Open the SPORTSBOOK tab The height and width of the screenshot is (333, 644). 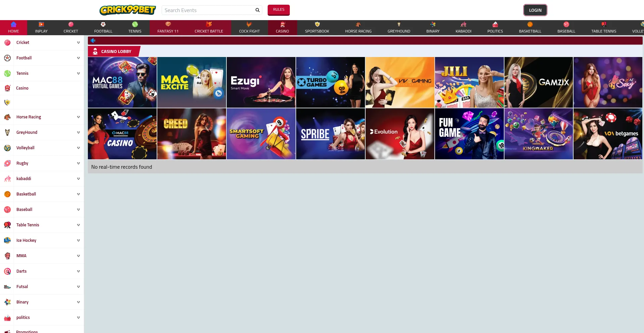click(x=317, y=27)
